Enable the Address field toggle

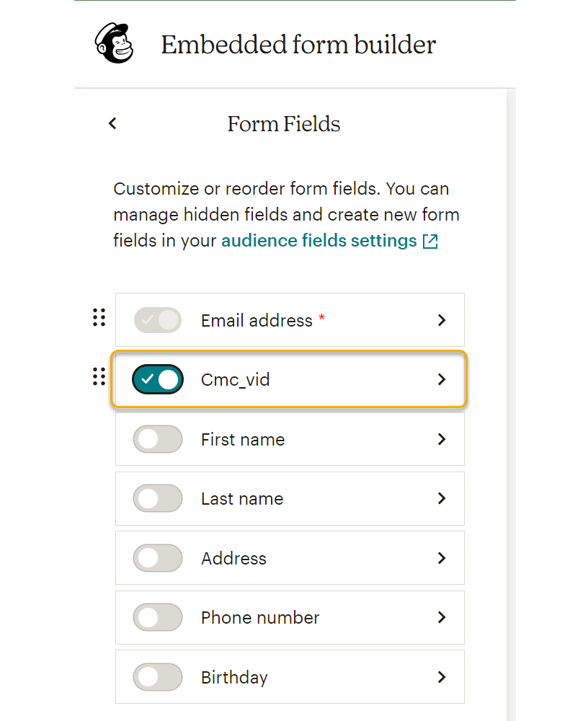(x=158, y=558)
